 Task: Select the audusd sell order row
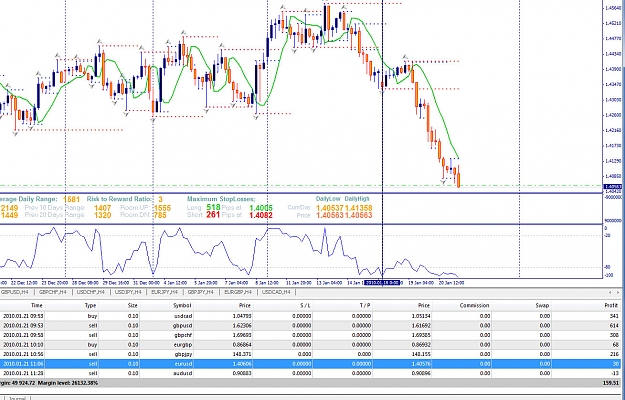coord(311,373)
